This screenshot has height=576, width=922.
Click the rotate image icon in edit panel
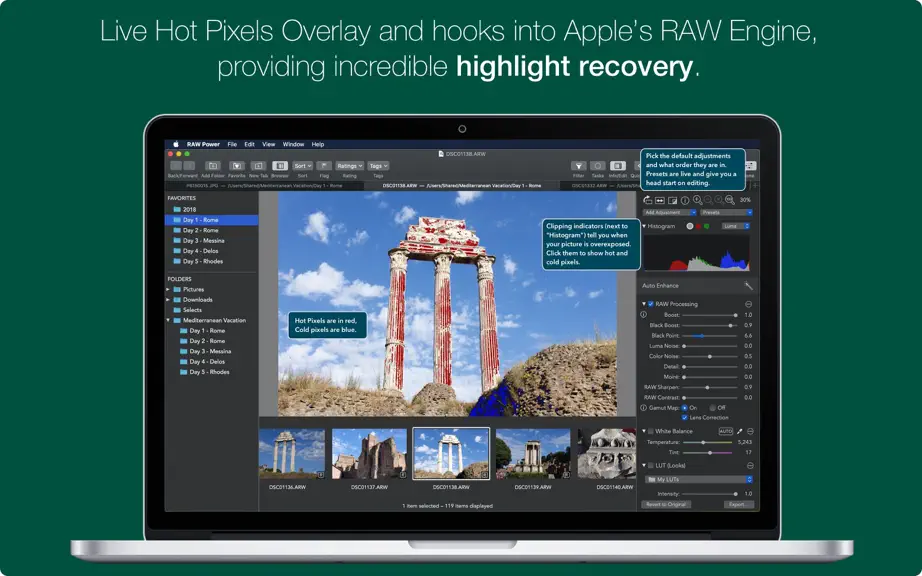[647, 200]
